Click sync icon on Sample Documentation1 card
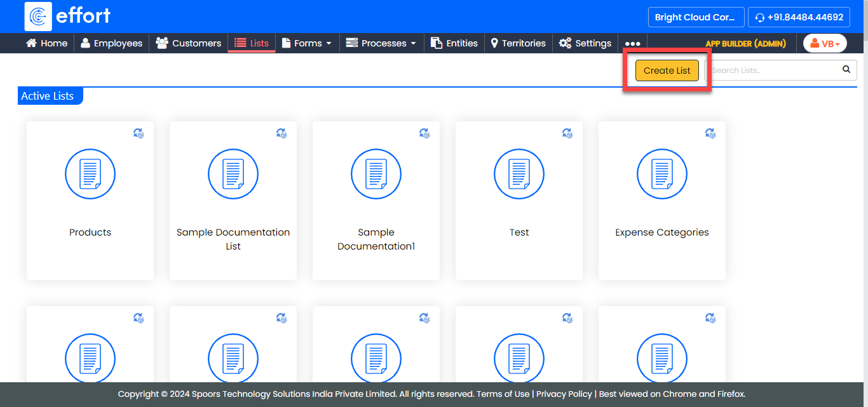The height and width of the screenshot is (407, 868). pos(424,133)
